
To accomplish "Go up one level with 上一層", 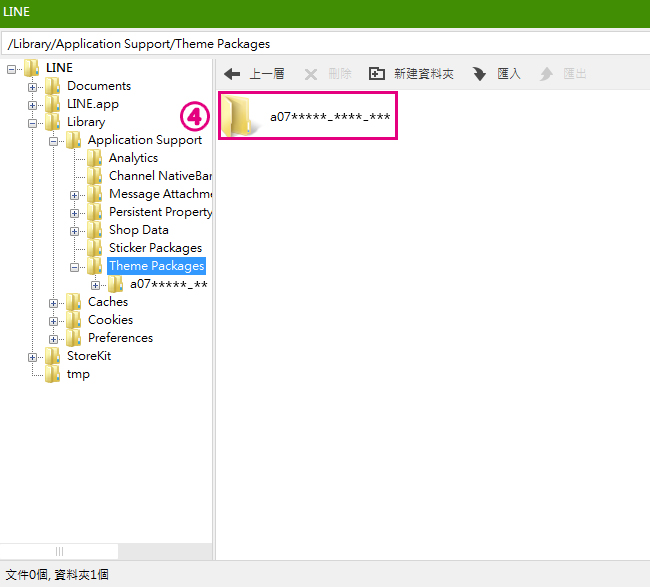I will tap(267, 74).
